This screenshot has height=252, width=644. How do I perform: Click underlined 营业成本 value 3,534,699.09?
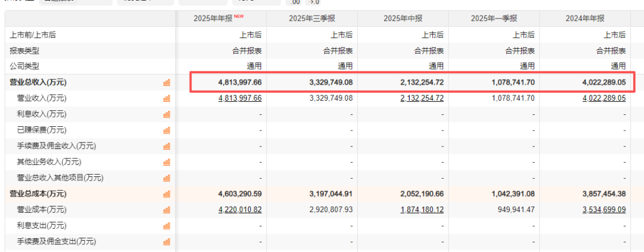604,210
